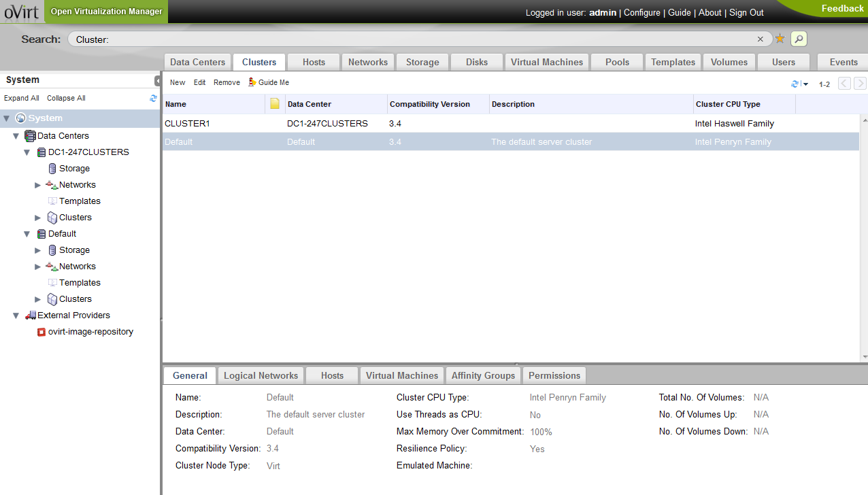This screenshot has width=868, height=495.
Task: Click the Sign Out link
Action: point(746,12)
